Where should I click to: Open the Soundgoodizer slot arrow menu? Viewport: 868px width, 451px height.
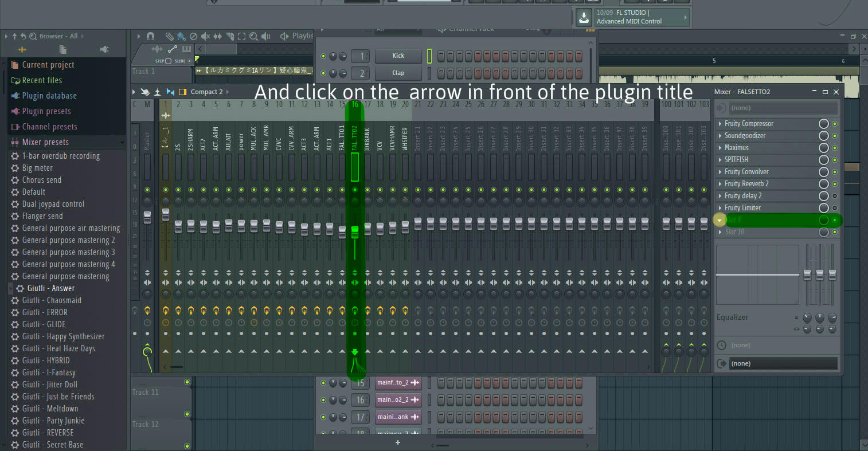[720, 136]
